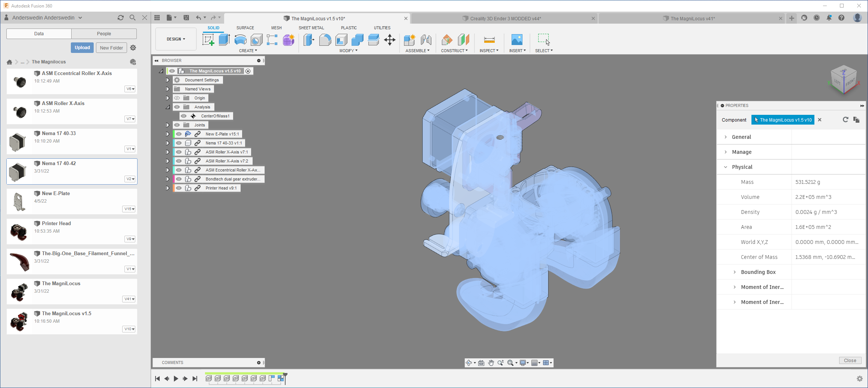Switch to the PLASTIC tab

click(x=349, y=28)
